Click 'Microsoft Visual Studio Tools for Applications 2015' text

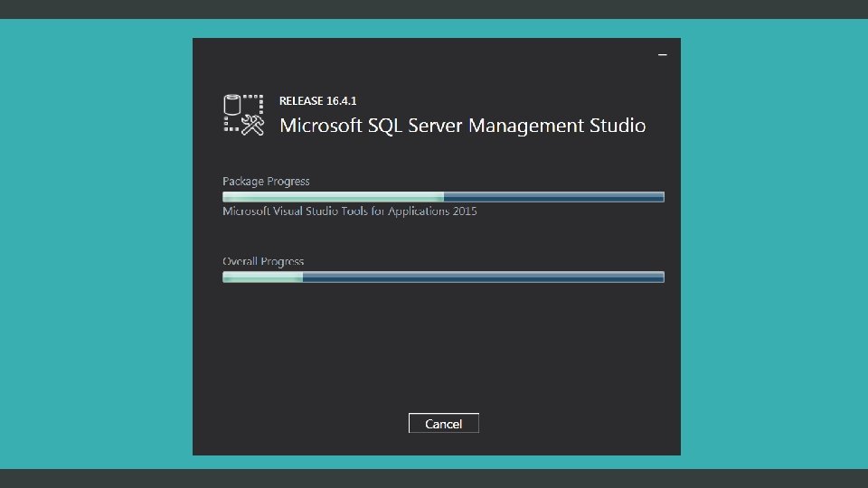tap(349, 211)
